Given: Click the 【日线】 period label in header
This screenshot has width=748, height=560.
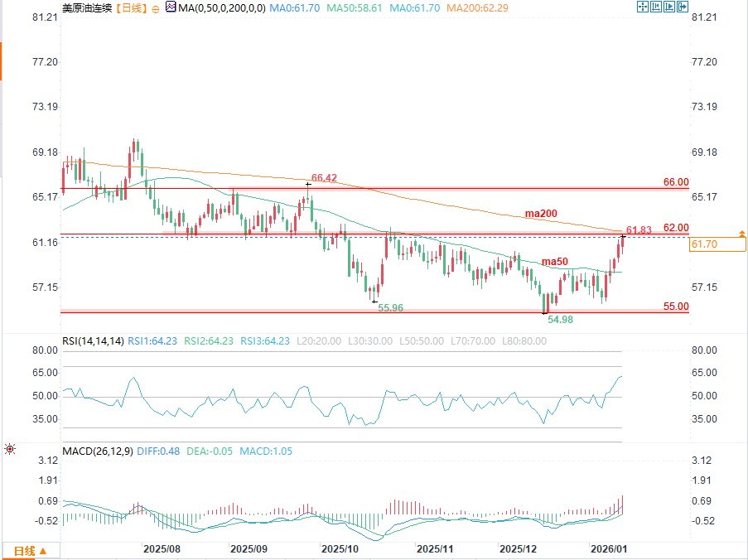Looking at the screenshot, I should tap(131, 7).
